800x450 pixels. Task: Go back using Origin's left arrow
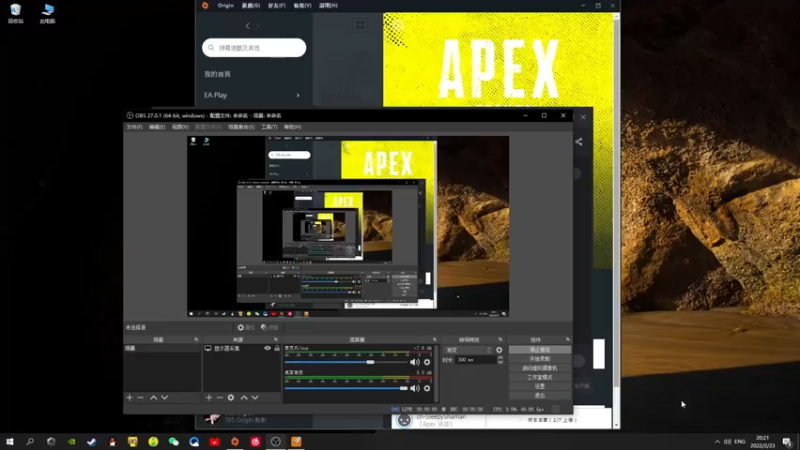[247, 26]
